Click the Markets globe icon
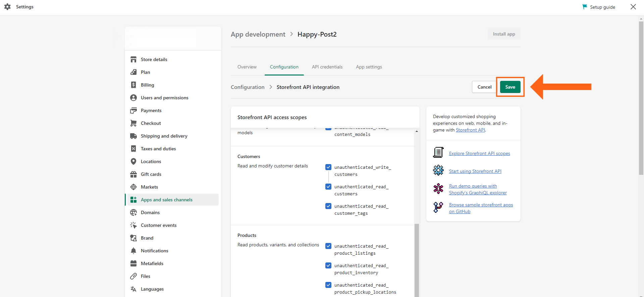This screenshot has width=644, height=297. [x=133, y=187]
